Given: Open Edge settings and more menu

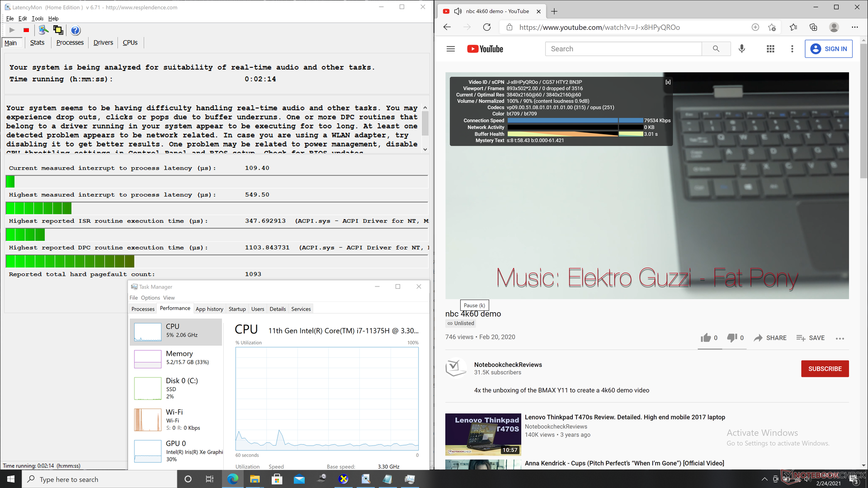Looking at the screenshot, I should pyautogui.click(x=854, y=27).
